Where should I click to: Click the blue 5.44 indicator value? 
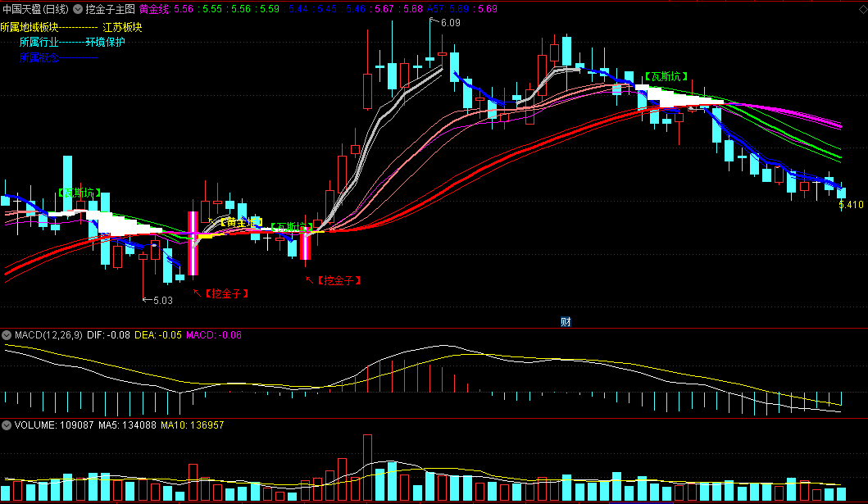click(x=298, y=9)
